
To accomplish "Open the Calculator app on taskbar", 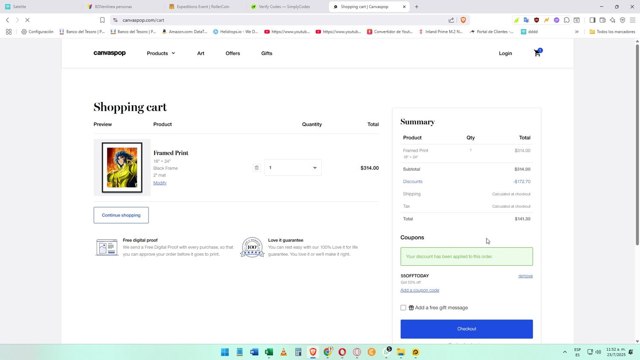I will pyautogui.click(x=298, y=352).
